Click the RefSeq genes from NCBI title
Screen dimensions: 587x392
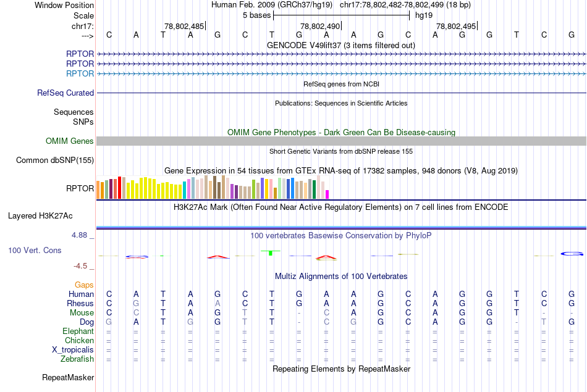click(x=341, y=84)
